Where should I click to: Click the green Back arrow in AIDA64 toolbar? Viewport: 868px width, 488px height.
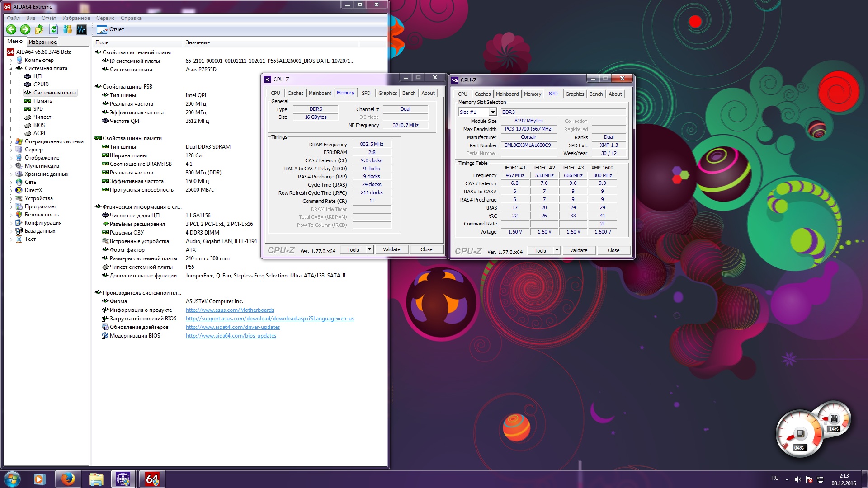(11, 29)
